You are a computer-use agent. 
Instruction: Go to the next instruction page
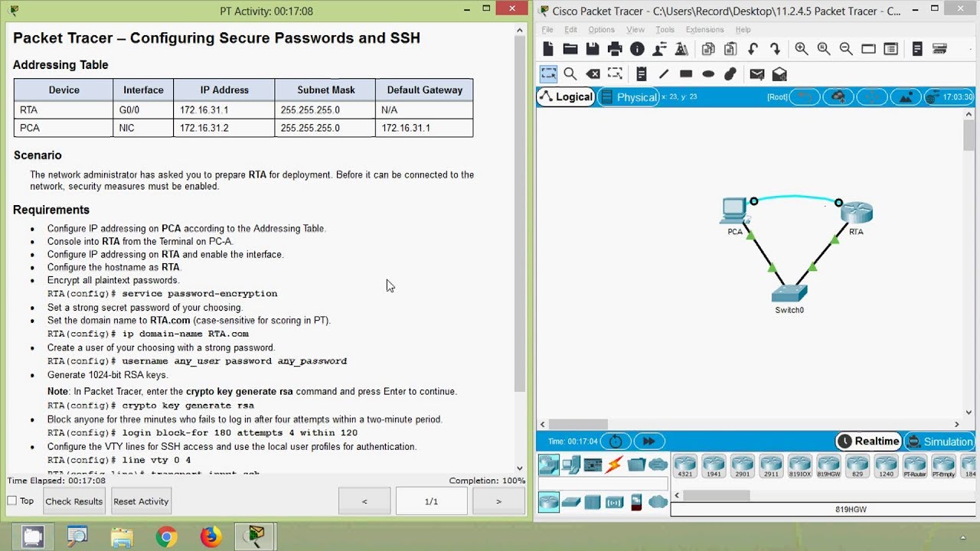pyautogui.click(x=498, y=501)
